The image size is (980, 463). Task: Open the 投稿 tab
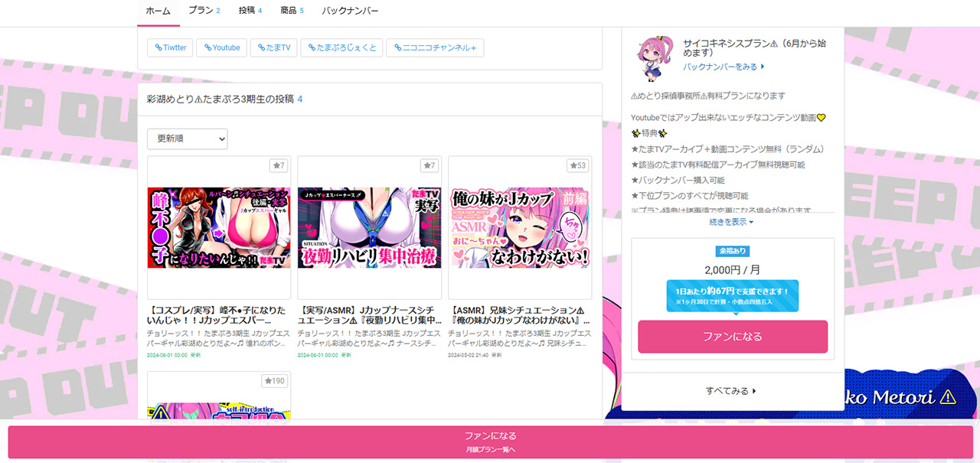coord(250,11)
